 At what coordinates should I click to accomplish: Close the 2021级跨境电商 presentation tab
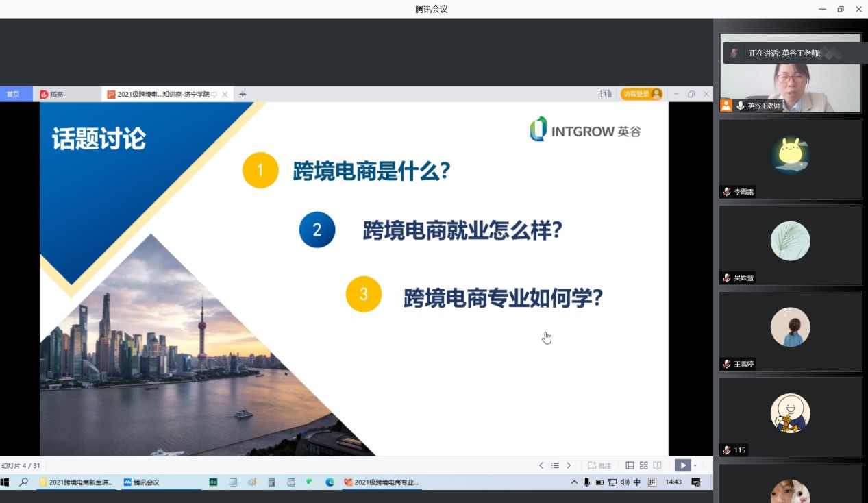coord(225,94)
